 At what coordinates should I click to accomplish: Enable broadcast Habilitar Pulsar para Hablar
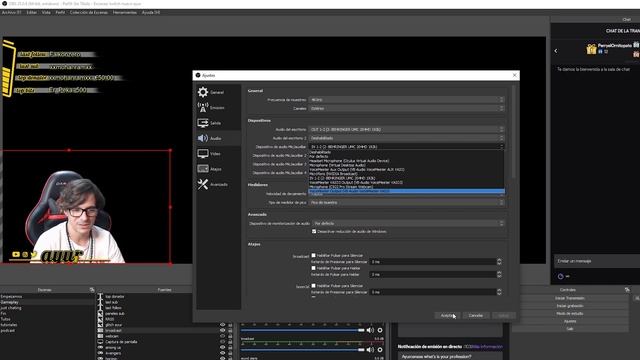pyautogui.click(x=313, y=268)
